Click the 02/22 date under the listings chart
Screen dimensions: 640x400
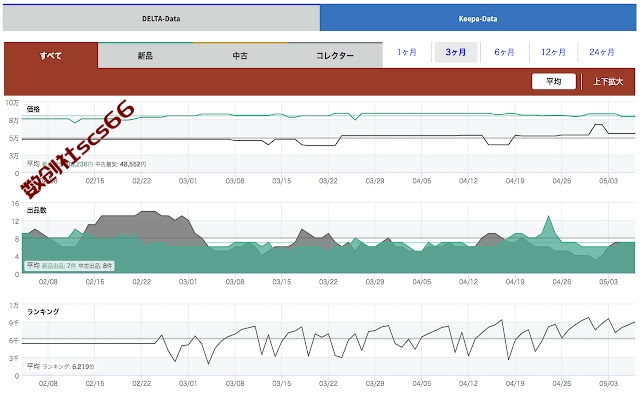[142, 282]
